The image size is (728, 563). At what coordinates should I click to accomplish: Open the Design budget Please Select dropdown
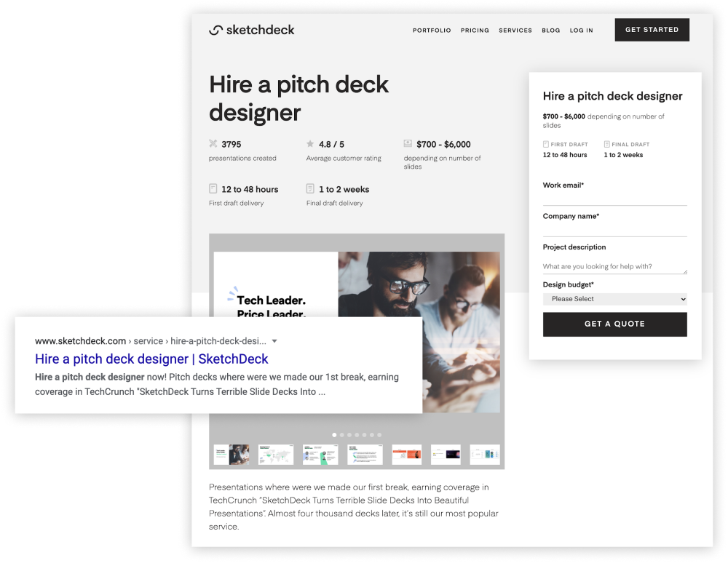click(614, 299)
